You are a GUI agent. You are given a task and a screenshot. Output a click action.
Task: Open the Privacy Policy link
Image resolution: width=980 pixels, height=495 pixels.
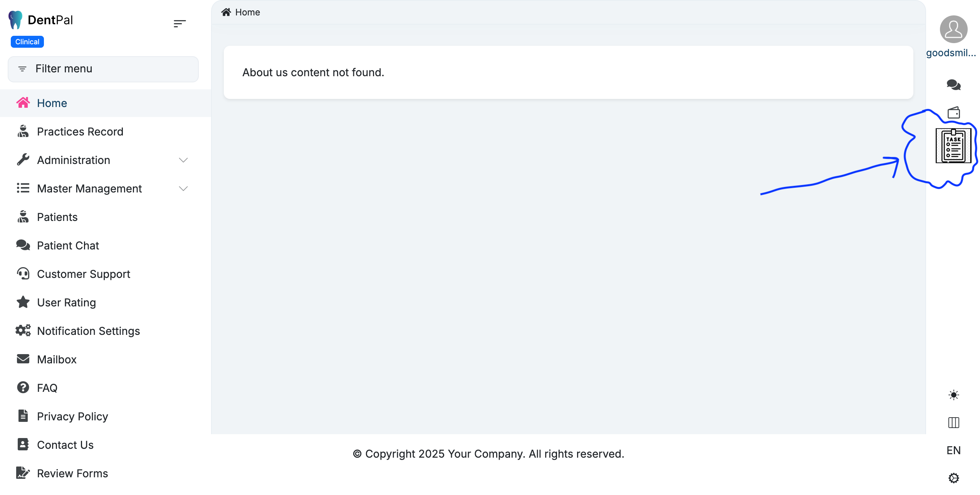72,416
